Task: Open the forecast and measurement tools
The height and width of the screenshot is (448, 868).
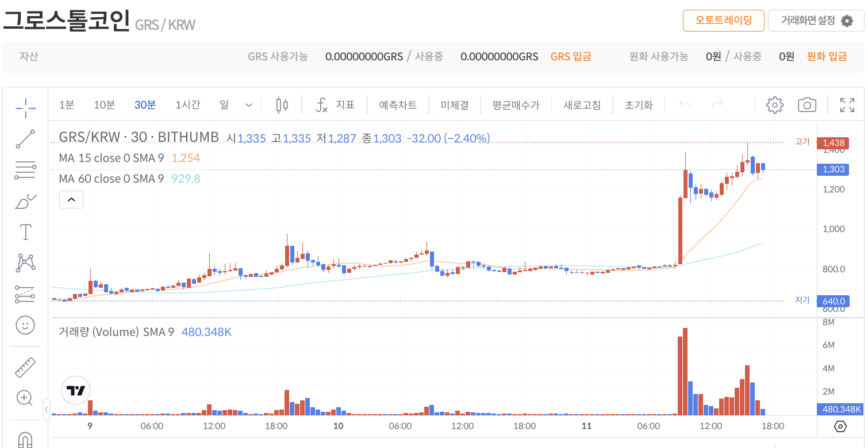Action: [x=25, y=294]
